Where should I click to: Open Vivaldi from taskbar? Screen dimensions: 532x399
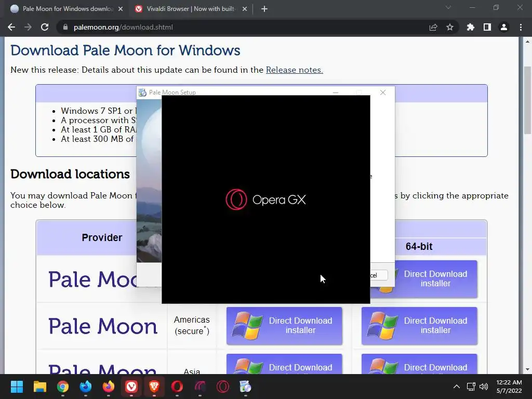[x=131, y=387]
